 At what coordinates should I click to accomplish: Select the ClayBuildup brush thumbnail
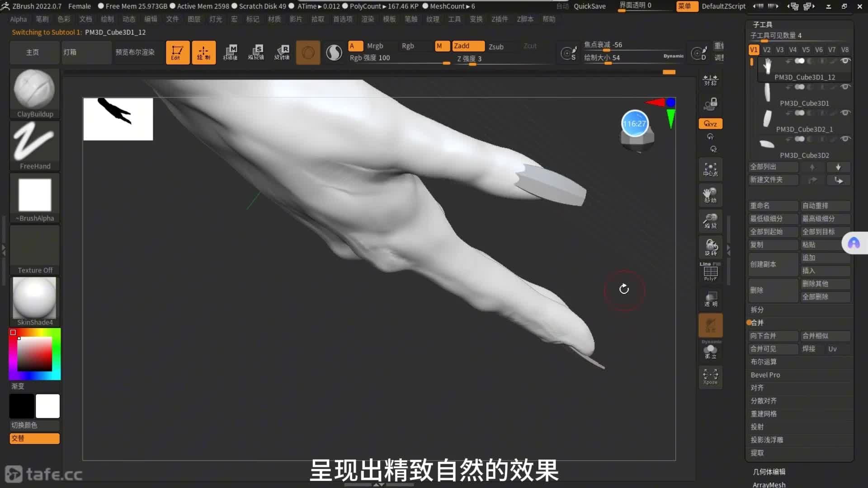(34, 89)
